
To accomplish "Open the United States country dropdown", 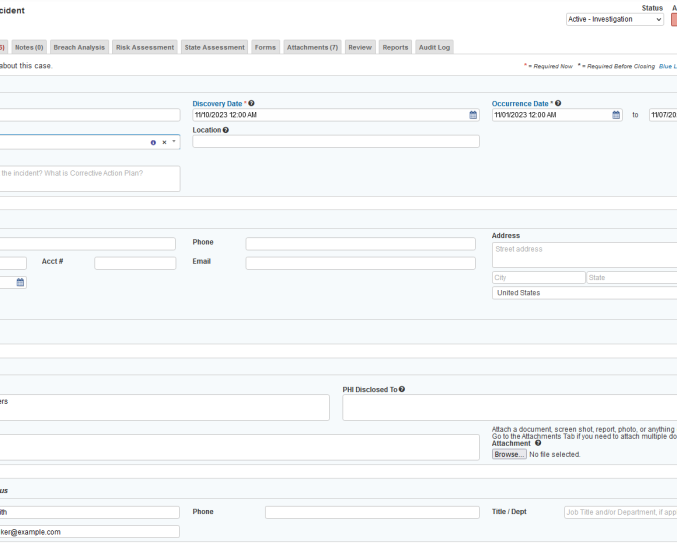I will [585, 293].
